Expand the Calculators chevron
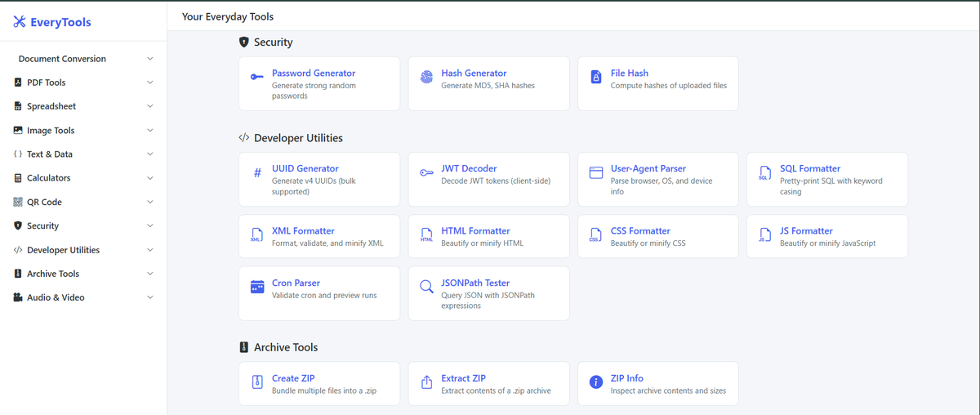 coord(150,178)
